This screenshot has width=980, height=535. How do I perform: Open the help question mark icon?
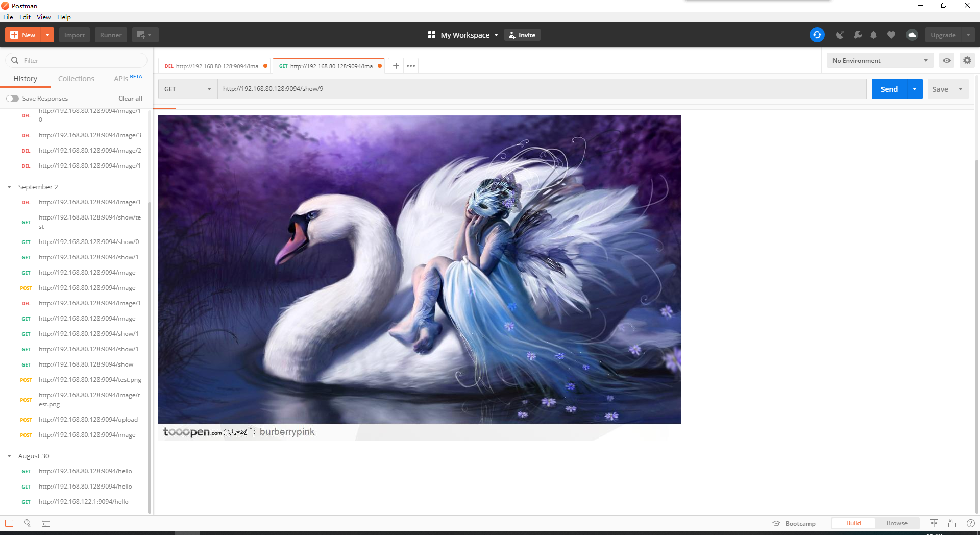971,523
